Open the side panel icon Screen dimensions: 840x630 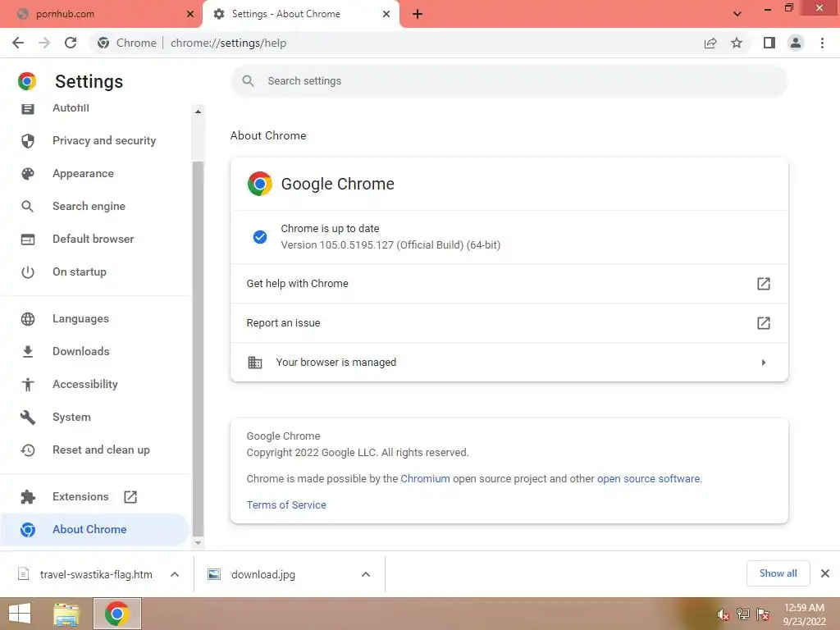(769, 43)
